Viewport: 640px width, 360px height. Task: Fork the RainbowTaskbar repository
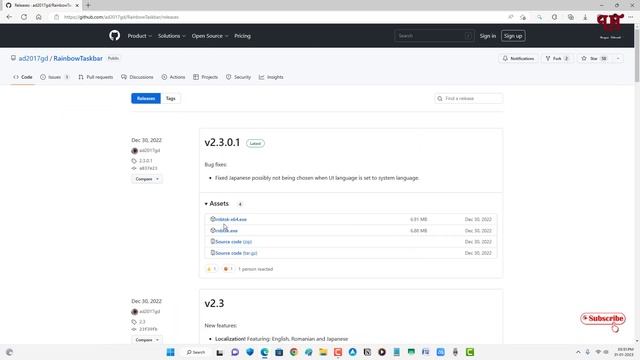(557, 58)
